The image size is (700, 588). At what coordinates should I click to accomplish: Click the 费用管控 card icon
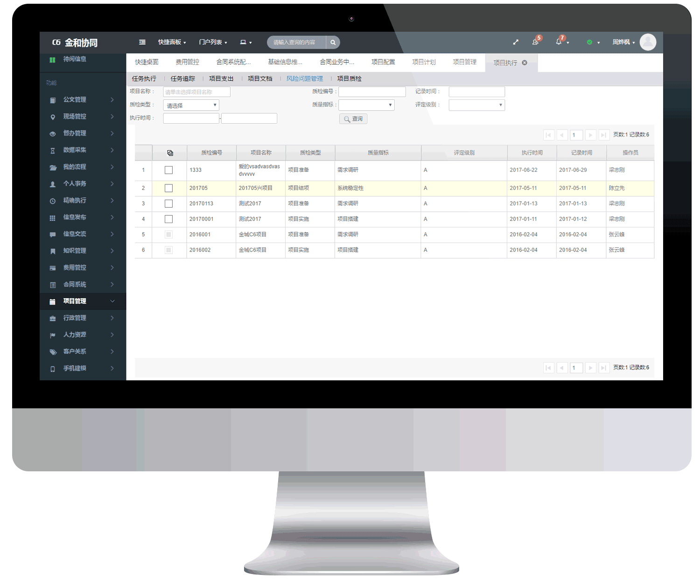click(x=53, y=268)
